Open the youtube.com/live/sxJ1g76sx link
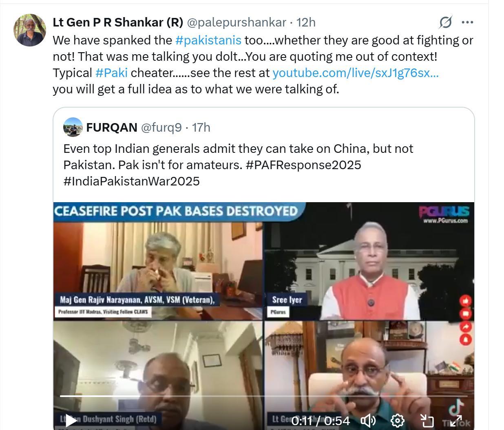The height and width of the screenshot is (430, 504). click(355, 73)
